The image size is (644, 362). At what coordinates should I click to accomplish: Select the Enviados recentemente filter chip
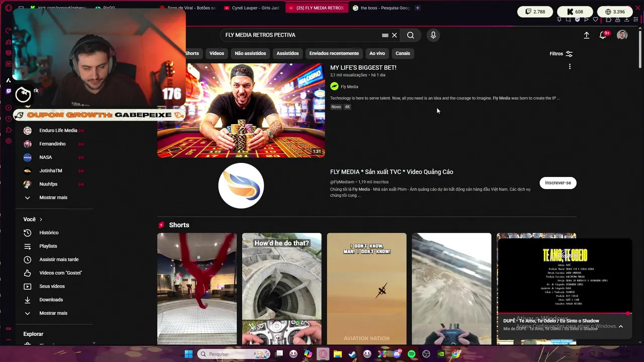tap(334, 53)
